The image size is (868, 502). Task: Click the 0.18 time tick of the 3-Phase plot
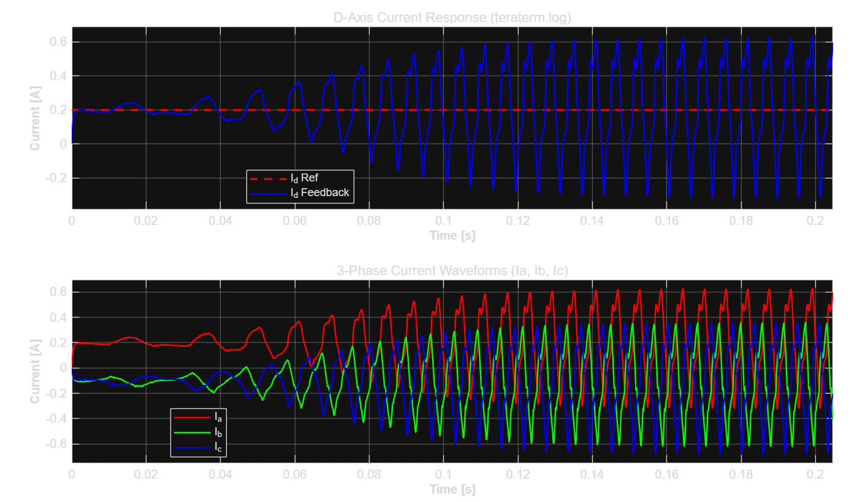click(741, 474)
